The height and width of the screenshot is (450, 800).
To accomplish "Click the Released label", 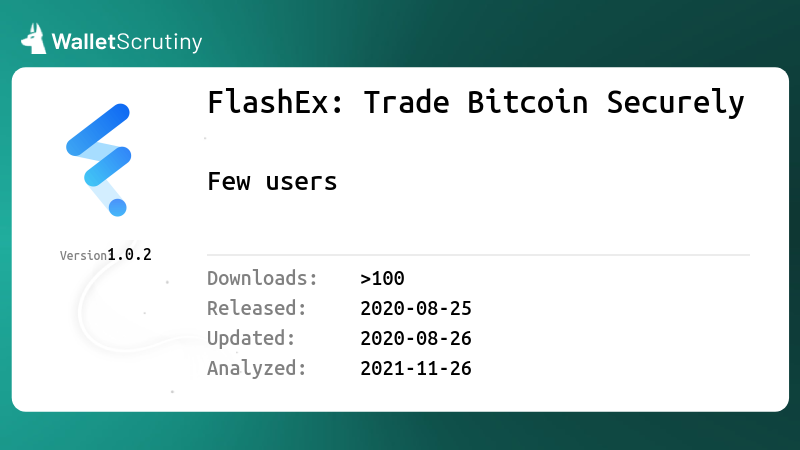I will 257,308.
